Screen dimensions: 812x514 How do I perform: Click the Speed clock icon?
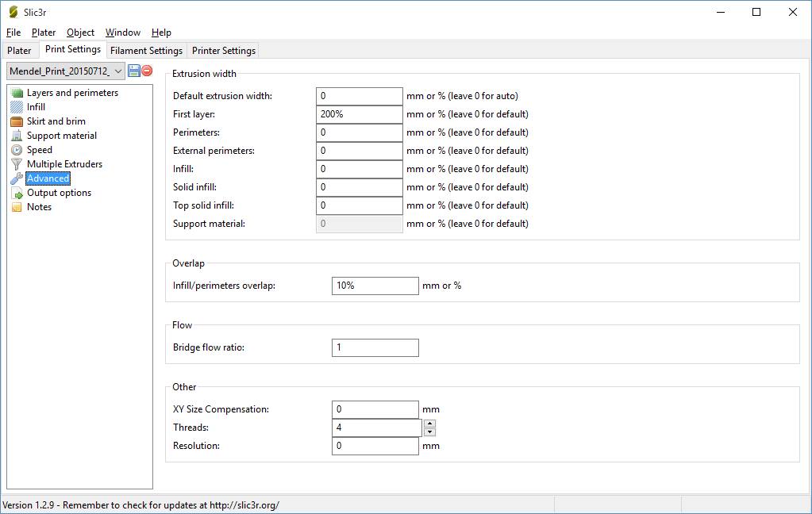pos(17,150)
